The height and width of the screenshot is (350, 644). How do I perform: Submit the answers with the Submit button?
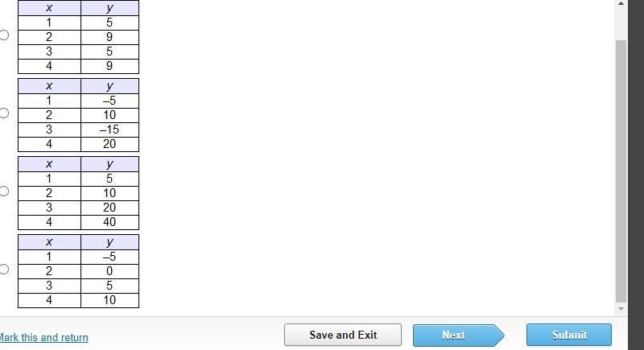tap(569, 335)
